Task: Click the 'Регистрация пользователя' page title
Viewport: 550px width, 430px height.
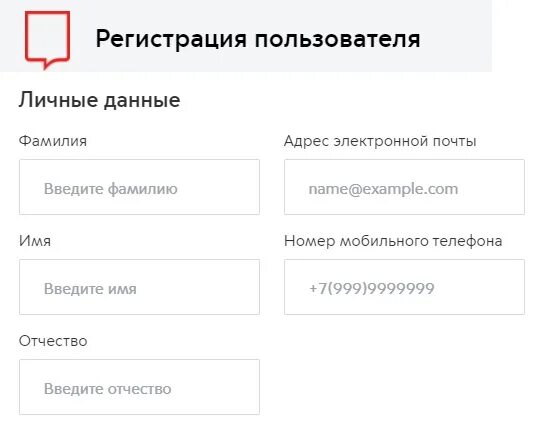Action: tap(258, 39)
